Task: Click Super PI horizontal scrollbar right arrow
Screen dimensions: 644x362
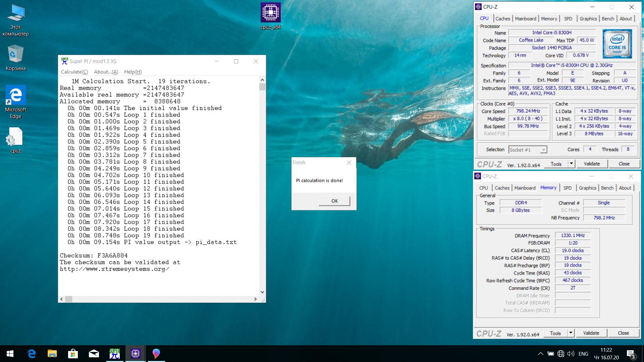Action: click(255, 299)
